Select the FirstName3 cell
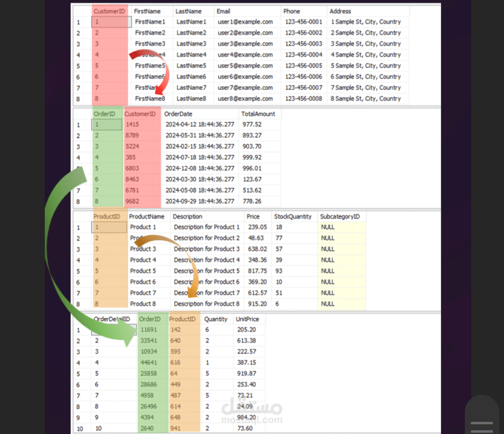 (150, 44)
